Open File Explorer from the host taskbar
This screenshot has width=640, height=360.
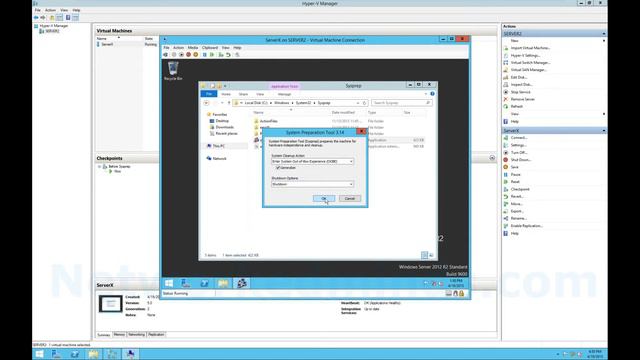point(93,354)
